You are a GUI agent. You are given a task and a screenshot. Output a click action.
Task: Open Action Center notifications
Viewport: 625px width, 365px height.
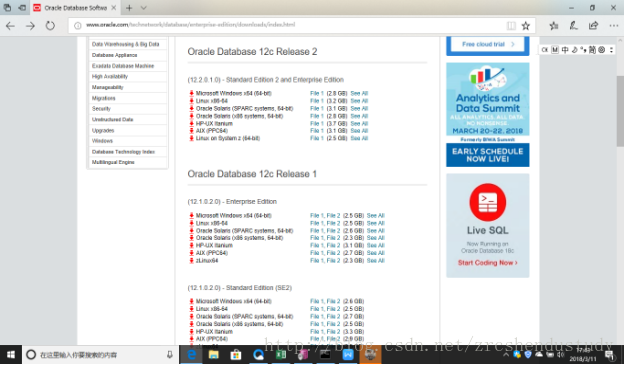tap(610, 355)
